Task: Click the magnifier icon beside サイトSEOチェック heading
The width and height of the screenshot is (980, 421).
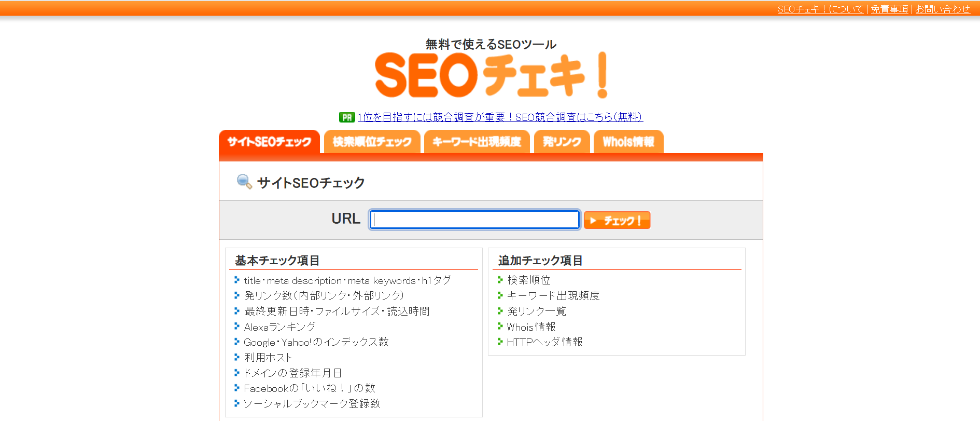Action: (244, 182)
